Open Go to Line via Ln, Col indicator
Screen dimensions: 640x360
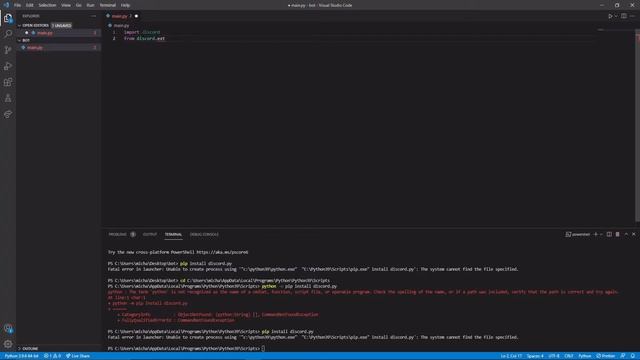click(511, 356)
